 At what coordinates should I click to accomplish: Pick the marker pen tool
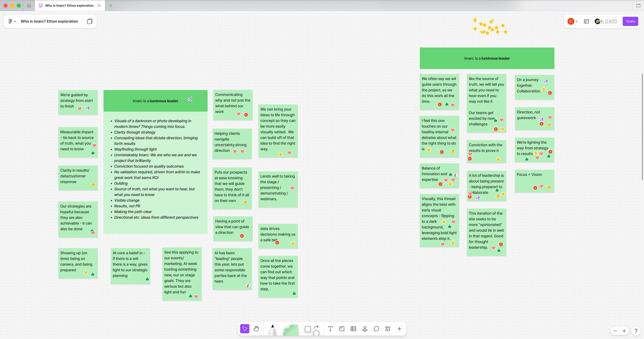(273, 330)
